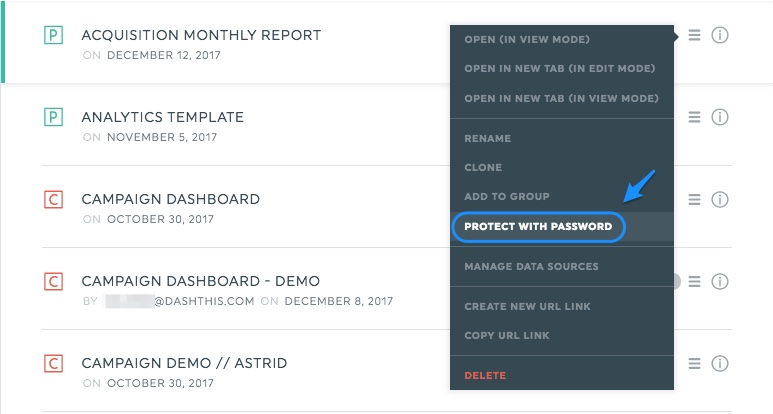This screenshot has width=773, height=414.
Task: Open hamburger menu for Campaign Demo // Astrid
Action: pos(694,363)
